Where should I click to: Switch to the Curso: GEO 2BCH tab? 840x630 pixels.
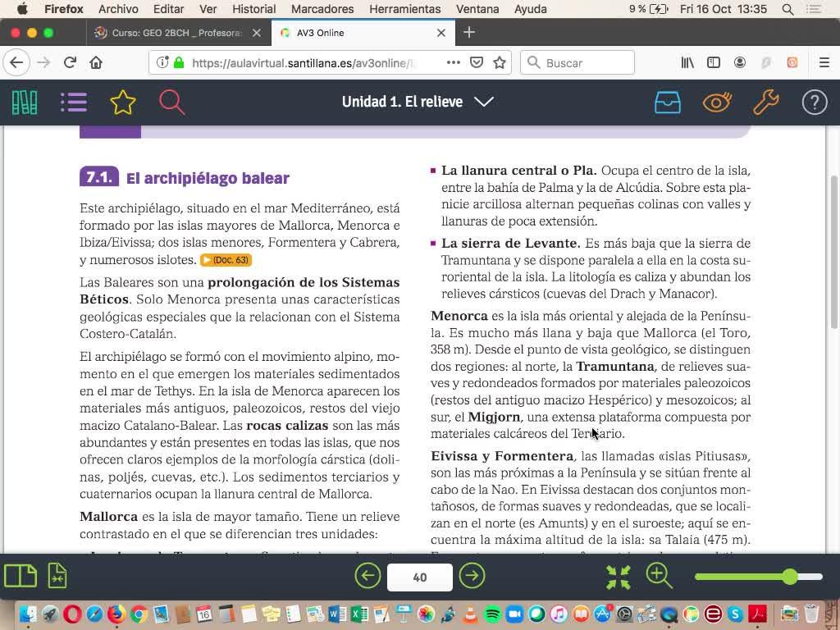click(176, 33)
